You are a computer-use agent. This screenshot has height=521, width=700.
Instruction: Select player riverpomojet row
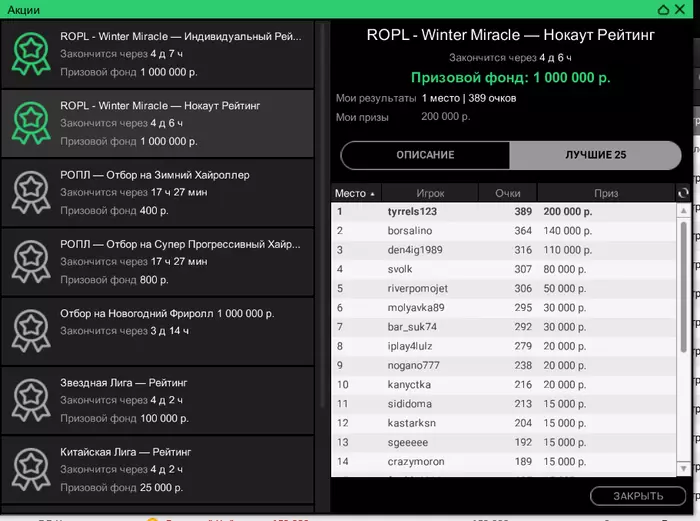click(504, 288)
